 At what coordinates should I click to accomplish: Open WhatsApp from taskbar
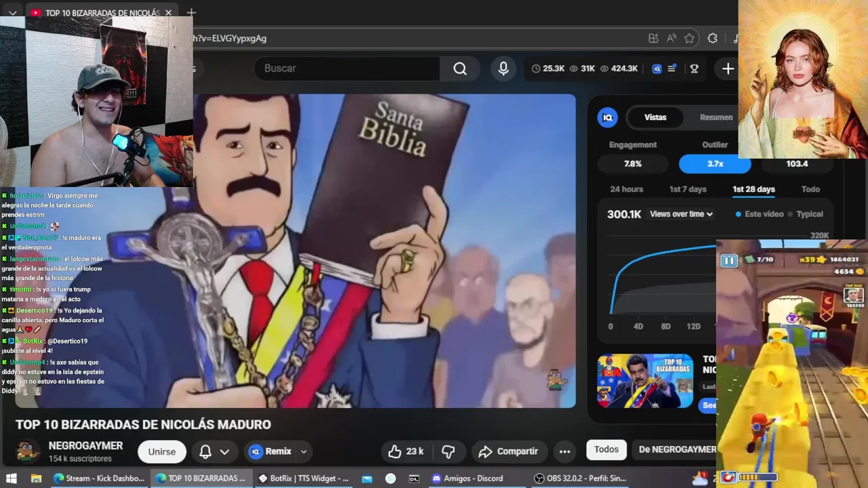pos(391,479)
